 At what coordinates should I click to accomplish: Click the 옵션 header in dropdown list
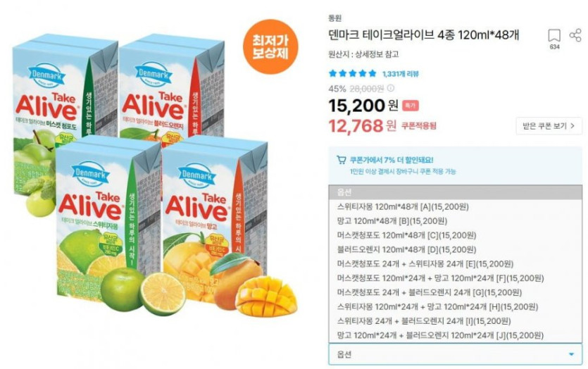(455, 192)
